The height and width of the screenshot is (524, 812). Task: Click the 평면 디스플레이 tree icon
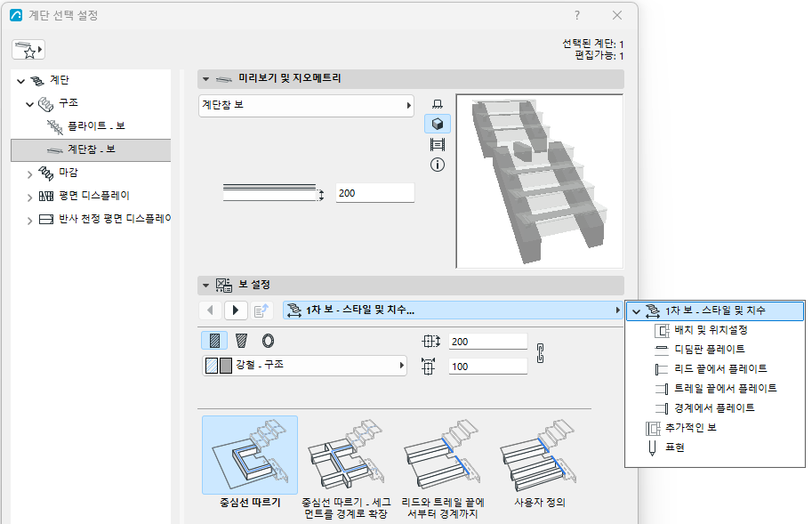coord(46,196)
